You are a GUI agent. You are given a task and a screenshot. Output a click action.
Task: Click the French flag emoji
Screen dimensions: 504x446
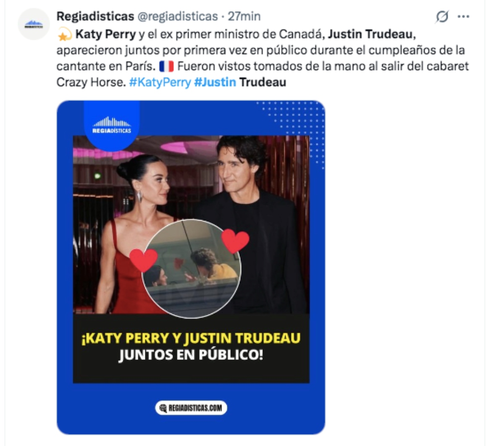pos(166,66)
